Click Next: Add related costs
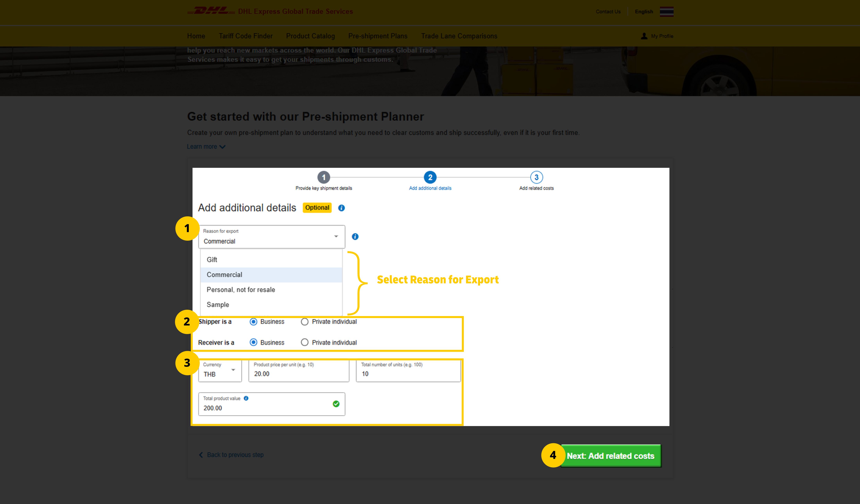This screenshot has height=504, width=860. pyautogui.click(x=611, y=456)
